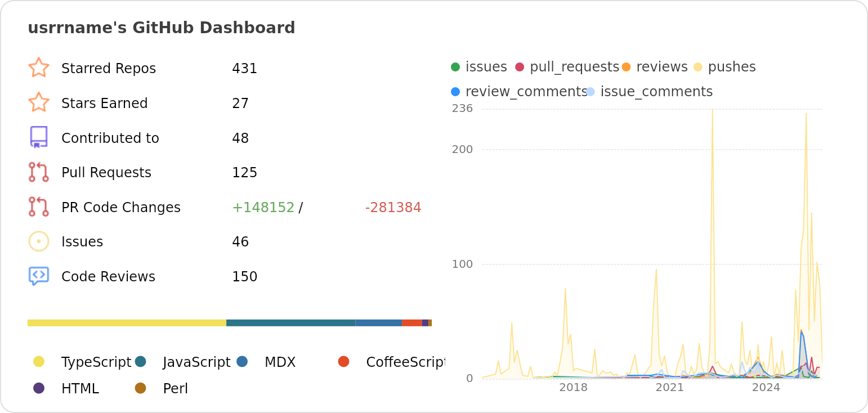Image resolution: width=868 pixels, height=413 pixels.
Task: Click the Issues circle icon
Action: coord(38,241)
